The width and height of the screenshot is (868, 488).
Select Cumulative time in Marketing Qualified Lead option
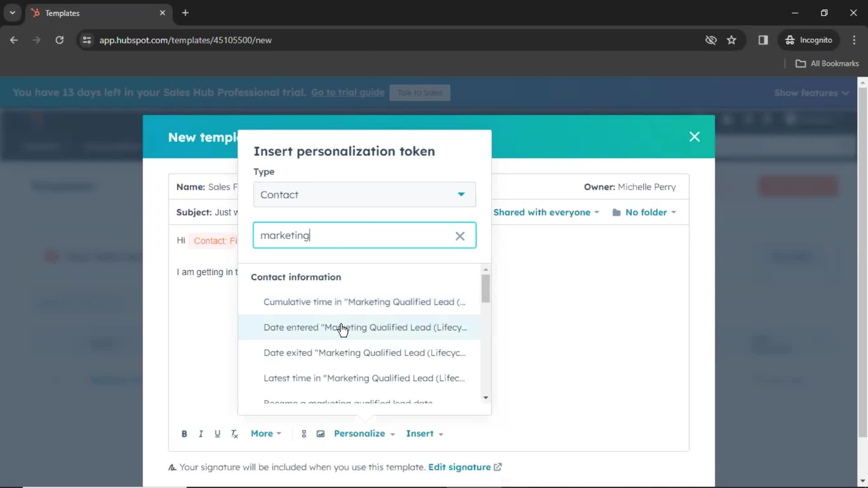365,301
